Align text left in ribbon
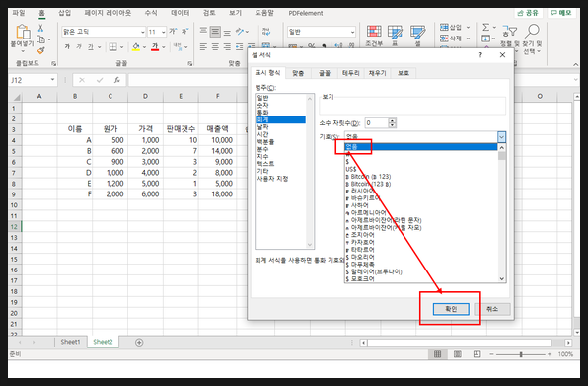588x386 pixels. 203,46
